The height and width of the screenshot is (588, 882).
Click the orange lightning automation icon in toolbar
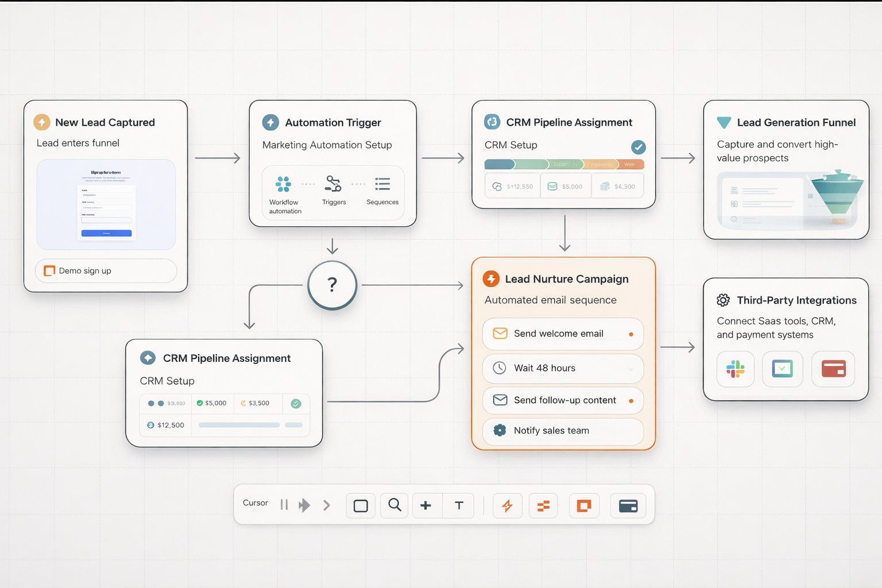pos(508,505)
